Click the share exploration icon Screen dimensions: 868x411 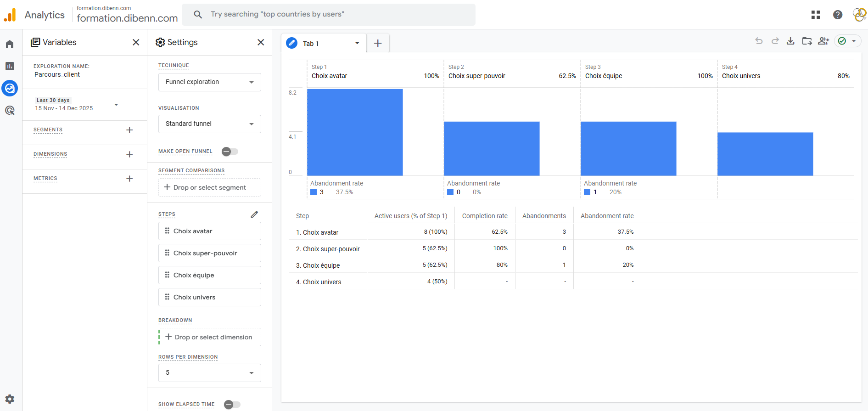point(823,41)
